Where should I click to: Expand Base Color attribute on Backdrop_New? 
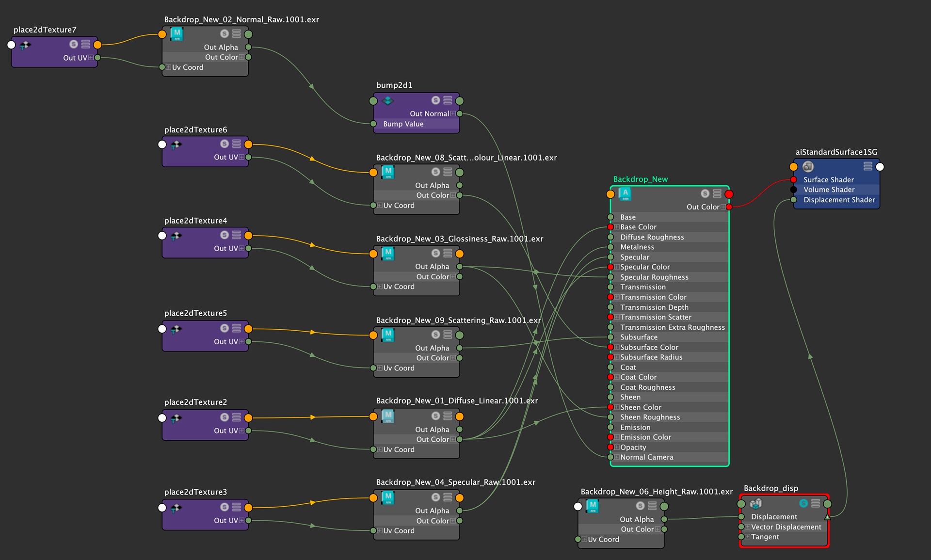click(x=617, y=227)
